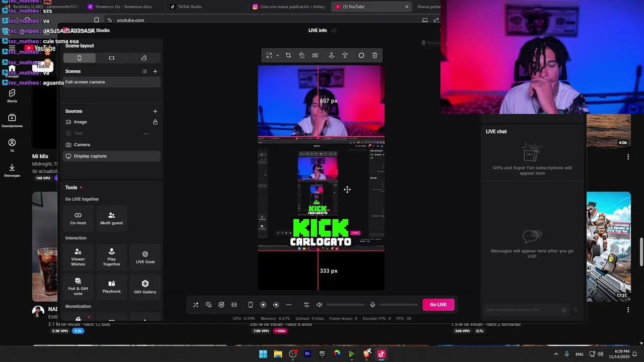Select the Camera source

pyautogui.click(x=112, y=145)
